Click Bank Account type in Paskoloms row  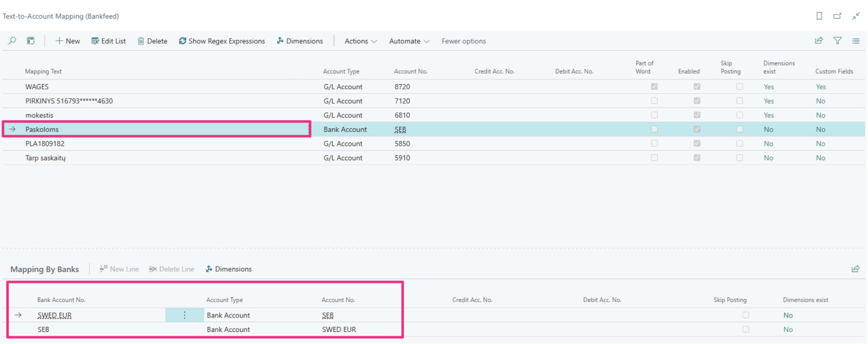click(x=345, y=129)
